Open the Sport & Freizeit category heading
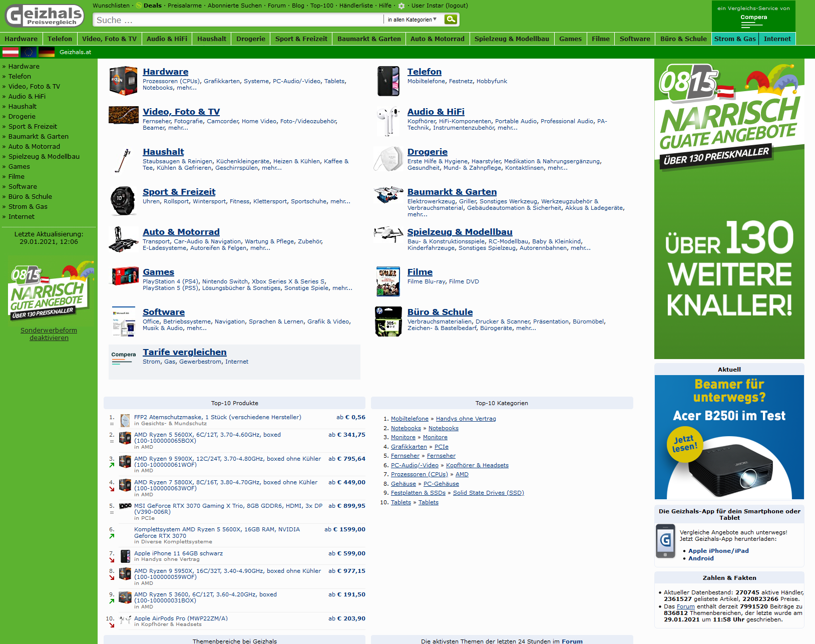The width and height of the screenshot is (815, 644). [179, 192]
